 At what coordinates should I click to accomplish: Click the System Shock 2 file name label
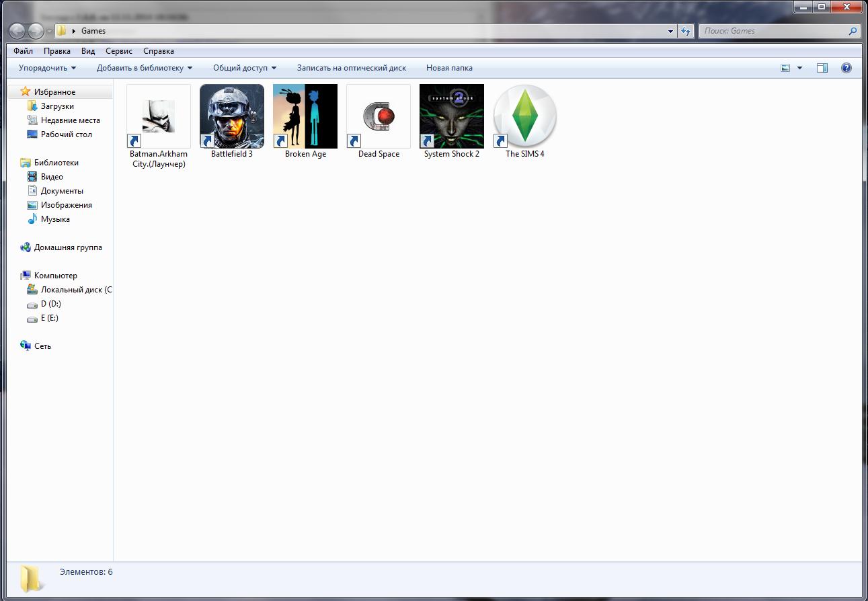[x=452, y=154]
